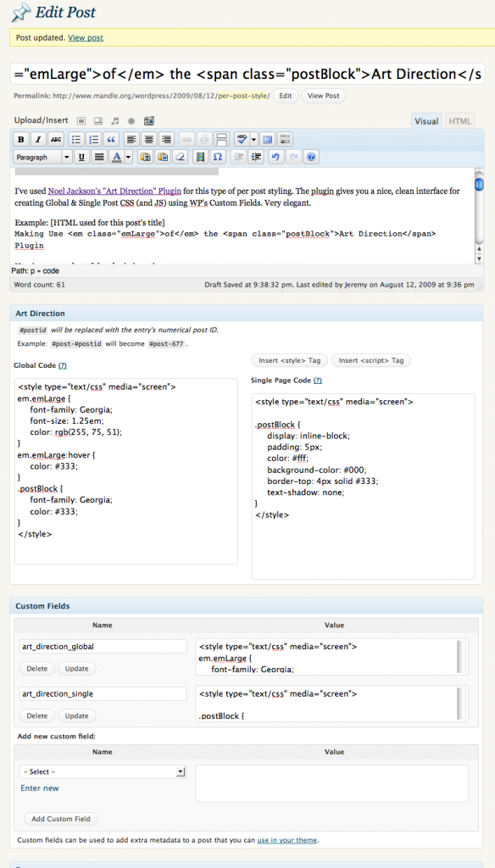This screenshot has width=495, height=868.
Task: Open the use in your theme link
Action: point(286,840)
